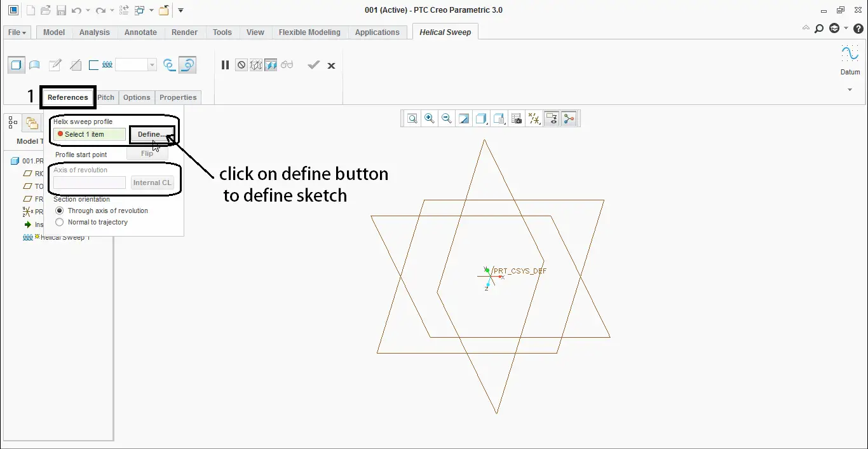The image size is (868, 449).
Task: Click the Helix sweep profile collector field
Action: 90,134
